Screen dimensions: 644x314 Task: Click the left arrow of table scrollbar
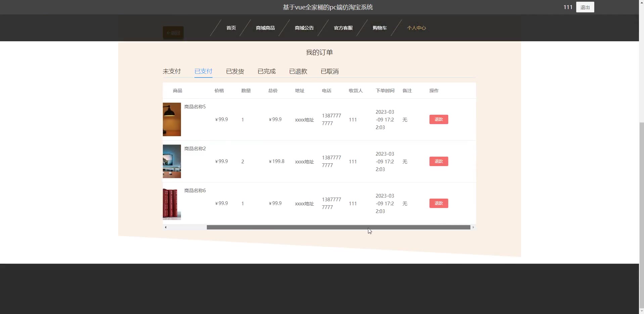coord(166,227)
